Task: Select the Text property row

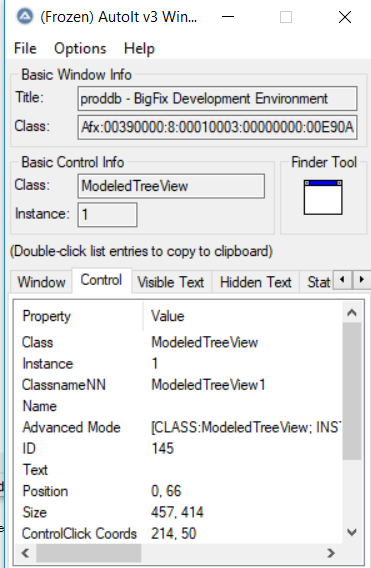Action: point(178,470)
